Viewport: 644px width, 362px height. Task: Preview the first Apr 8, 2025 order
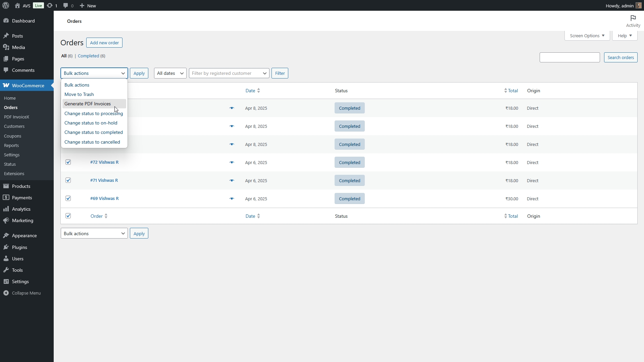[232, 108]
